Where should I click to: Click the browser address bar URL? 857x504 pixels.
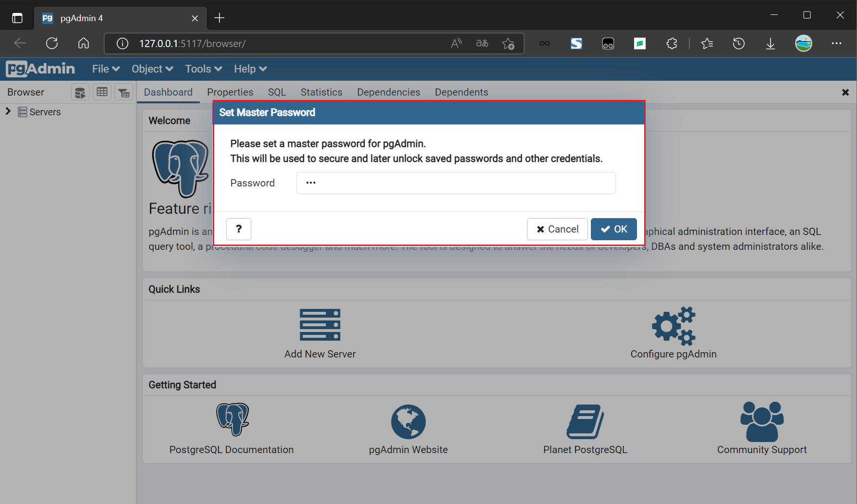pyautogui.click(x=193, y=44)
